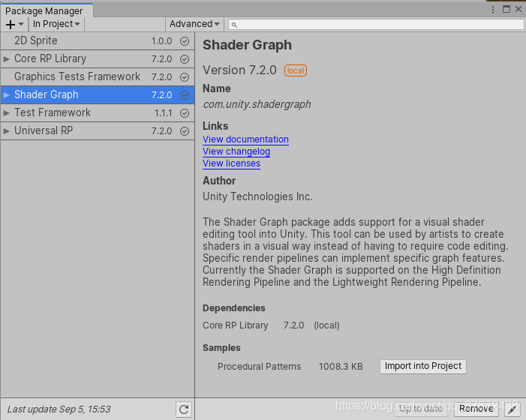526x420 pixels.
Task: Open the View changelog link
Action: [x=236, y=151]
